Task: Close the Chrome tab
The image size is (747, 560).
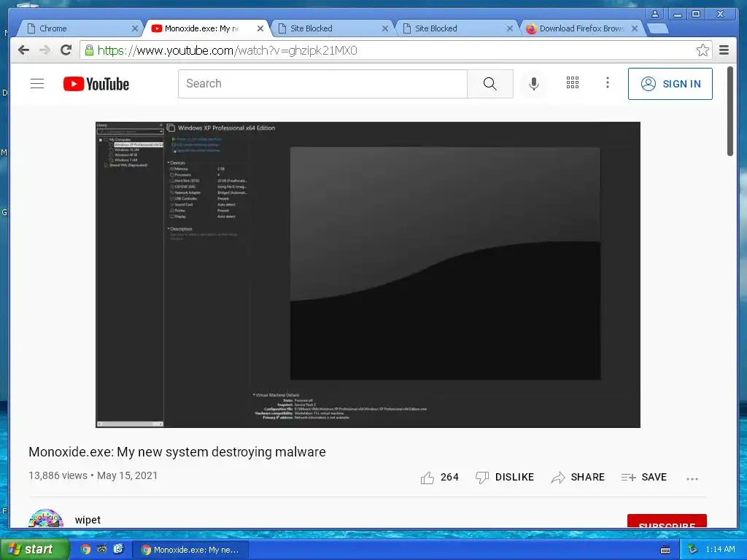Action: pyautogui.click(x=135, y=28)
